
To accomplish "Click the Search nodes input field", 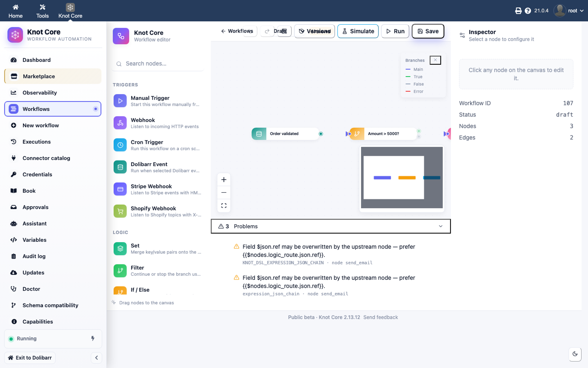I will point(158,64).
